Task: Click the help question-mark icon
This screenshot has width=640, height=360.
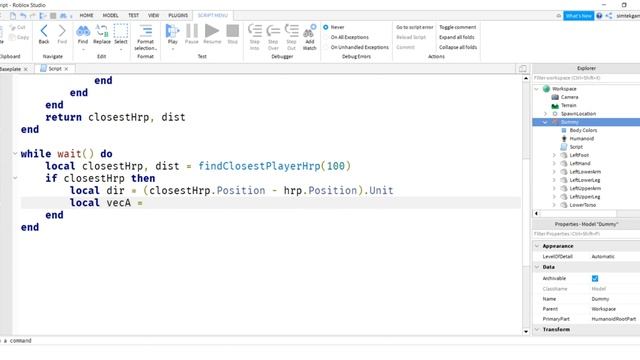Action: (599, 16)
